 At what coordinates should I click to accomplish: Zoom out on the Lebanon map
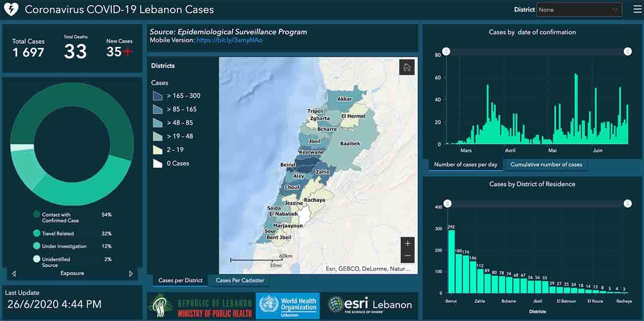[408, 256]
